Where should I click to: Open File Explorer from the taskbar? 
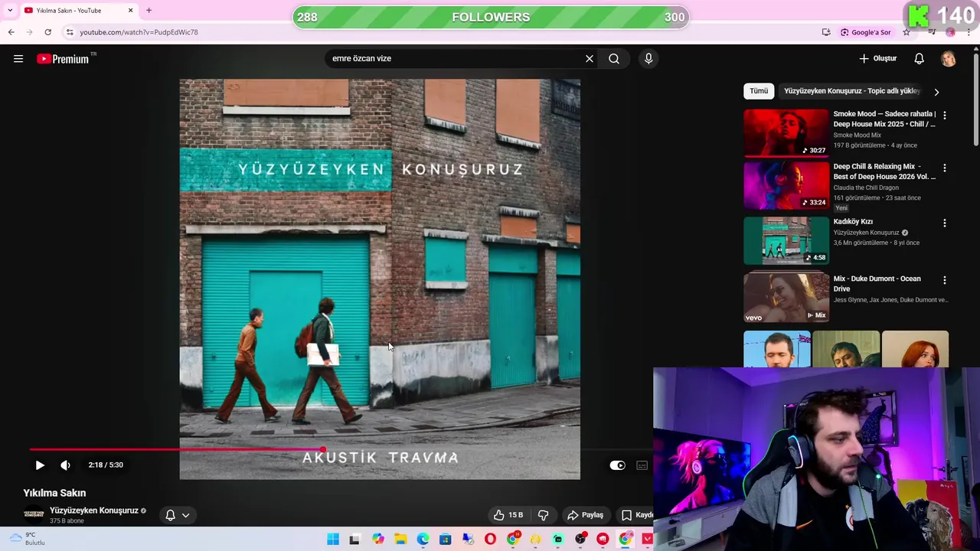point(400,540)
